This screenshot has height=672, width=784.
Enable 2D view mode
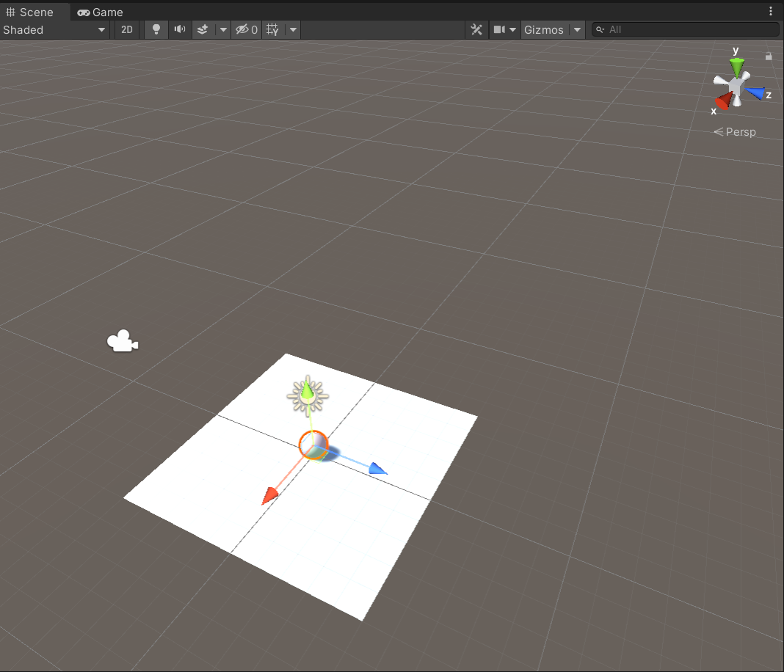(x=126, y=29)
